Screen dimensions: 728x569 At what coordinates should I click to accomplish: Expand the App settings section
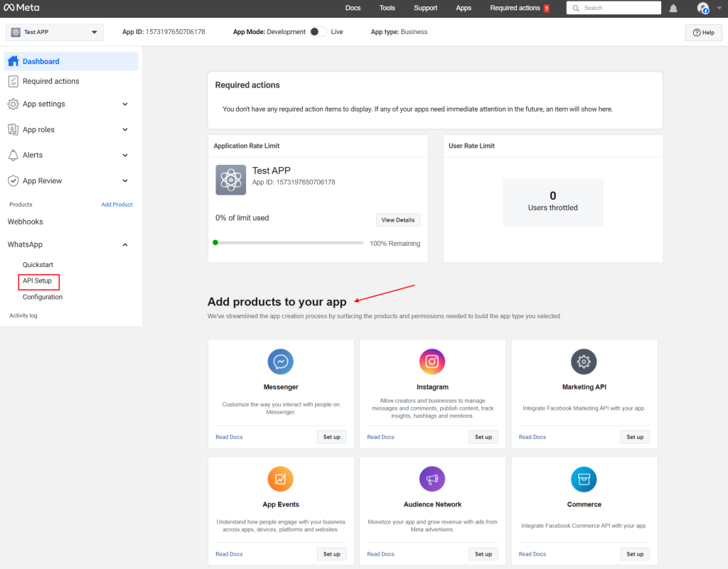click(125, 104)
